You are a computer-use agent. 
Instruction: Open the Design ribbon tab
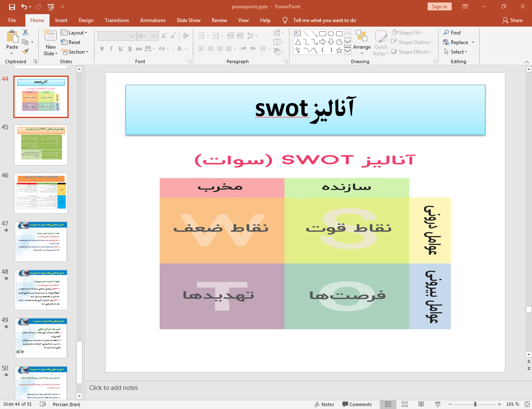[86, 20]
